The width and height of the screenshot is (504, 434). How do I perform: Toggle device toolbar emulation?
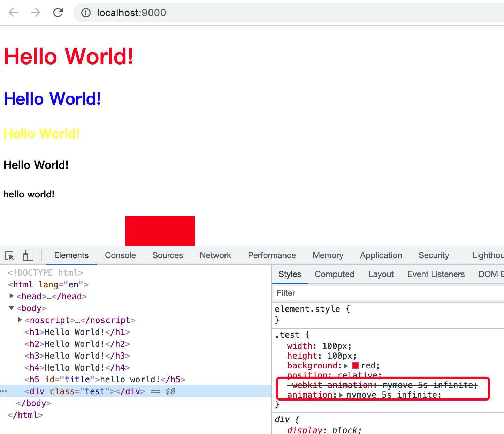(28, 255)
